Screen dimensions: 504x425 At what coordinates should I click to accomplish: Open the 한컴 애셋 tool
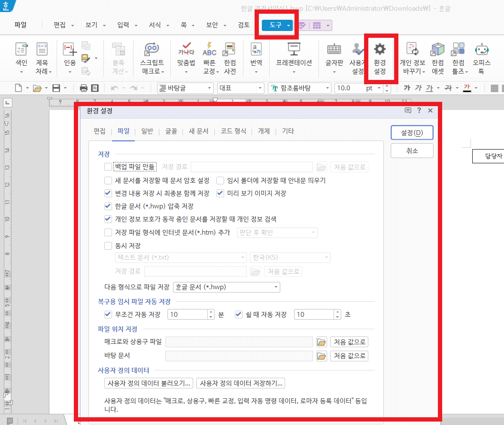pyautogui.click(x=438, y=58)
